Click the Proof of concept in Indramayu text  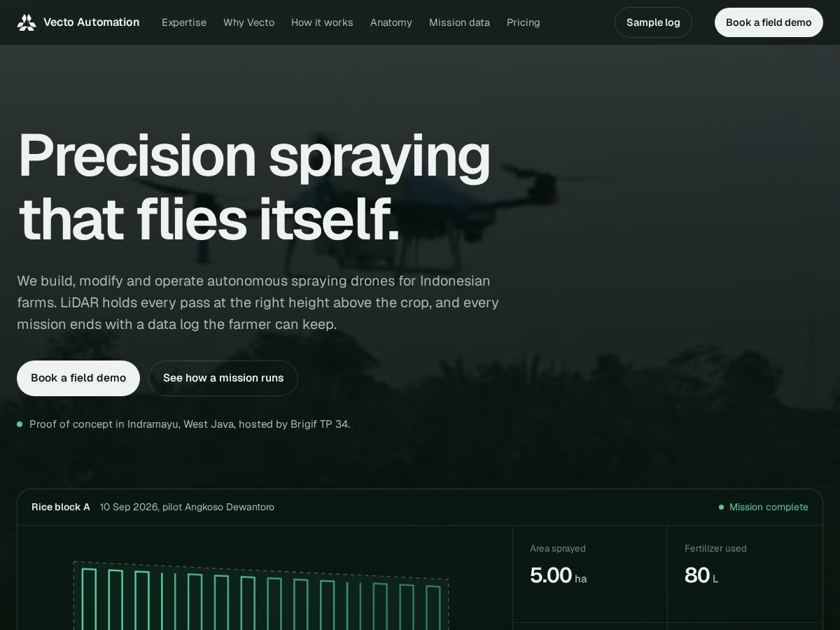[x=190, y=424]
